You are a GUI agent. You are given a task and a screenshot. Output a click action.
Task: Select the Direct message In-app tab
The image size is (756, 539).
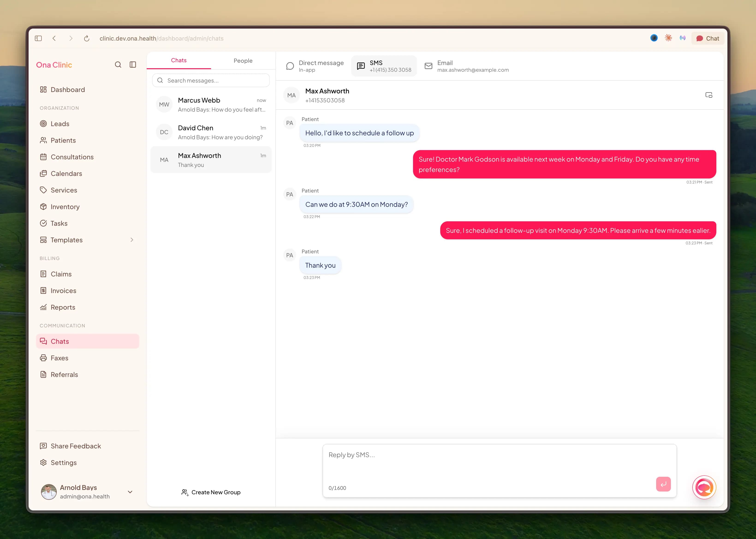click(315, 66)
